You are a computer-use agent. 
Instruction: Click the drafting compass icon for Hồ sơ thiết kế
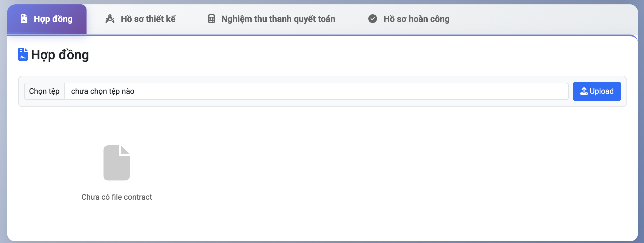click(x=110, y=19)
